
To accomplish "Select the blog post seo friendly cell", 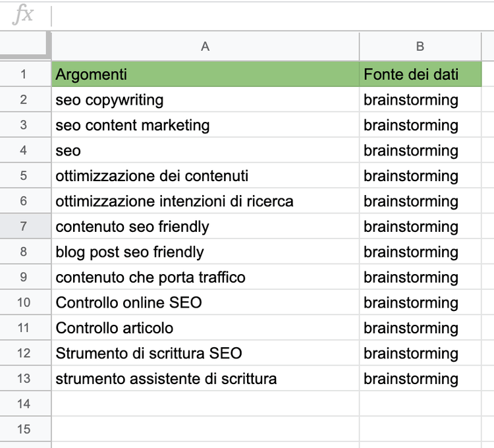I will point(205,252).
